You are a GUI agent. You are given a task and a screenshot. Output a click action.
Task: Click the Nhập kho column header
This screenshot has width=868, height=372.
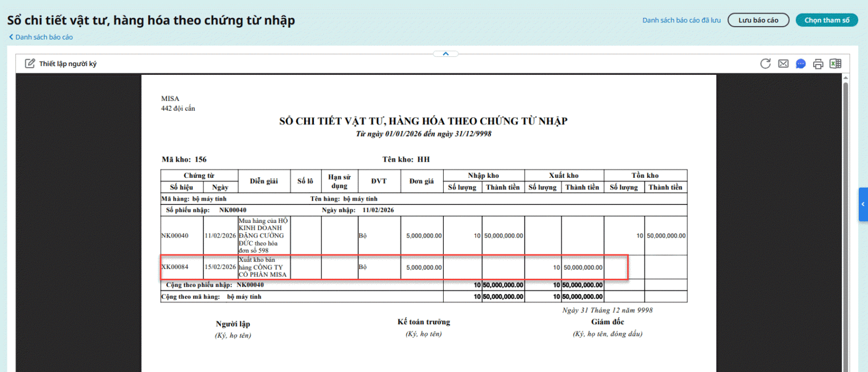[x=483, y=175]
